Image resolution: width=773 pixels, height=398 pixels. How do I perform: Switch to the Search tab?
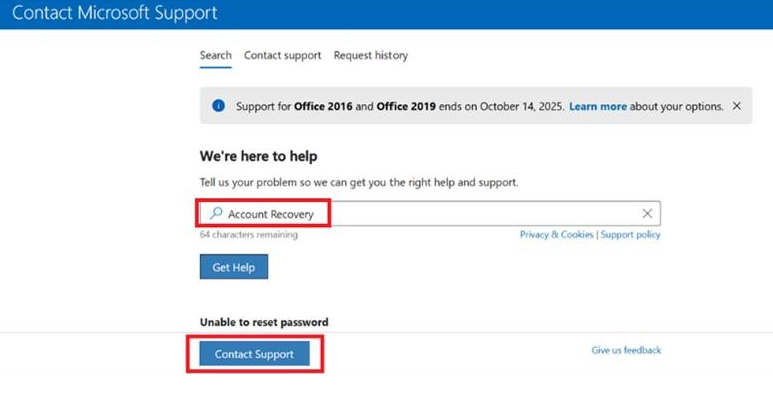tap(215, 55)
